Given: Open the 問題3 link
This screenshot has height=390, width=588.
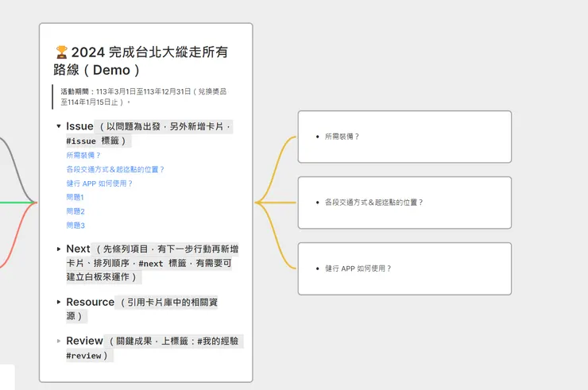Looking at the screenshot, I should point(75,226).
